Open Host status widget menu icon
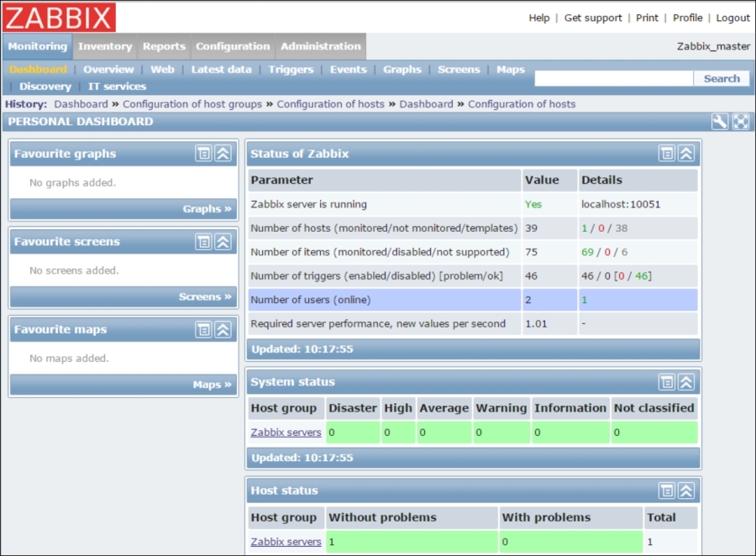Viewport: 756px width, 556px height. [667, 490]
